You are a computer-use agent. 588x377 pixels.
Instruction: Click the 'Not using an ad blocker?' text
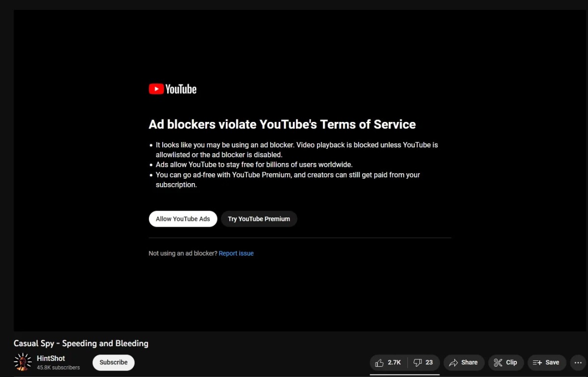183,253
